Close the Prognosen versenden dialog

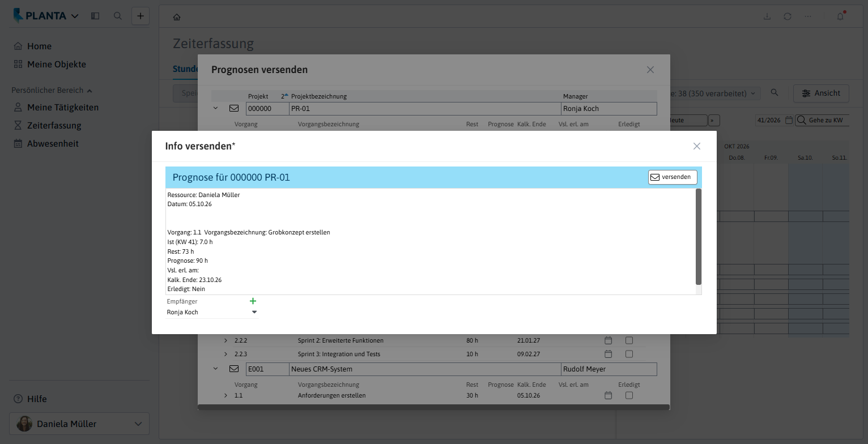[650, 70]
